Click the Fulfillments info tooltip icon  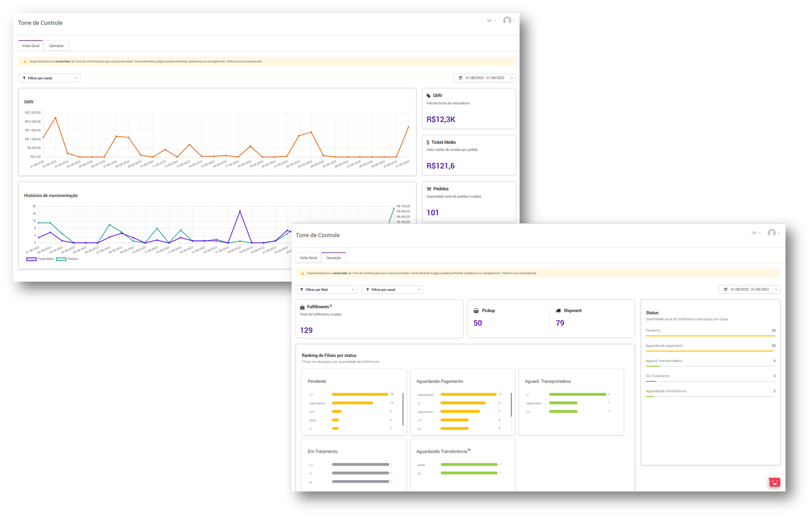tap(331, 306)
